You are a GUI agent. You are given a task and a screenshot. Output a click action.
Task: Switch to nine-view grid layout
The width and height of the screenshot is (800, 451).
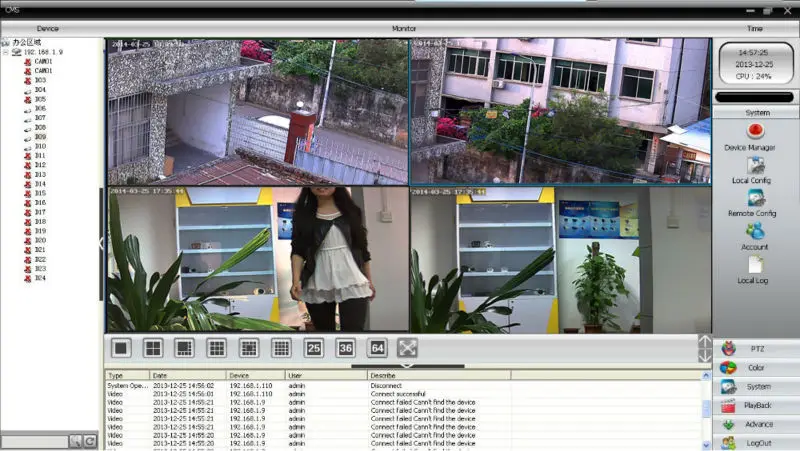216,348
